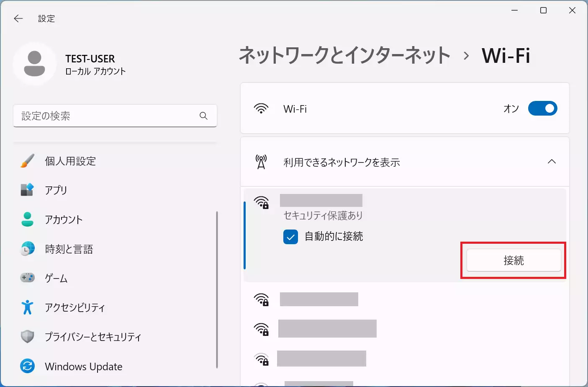Click secured Wi-Fi icon of selected network

(x=262, y=202)
